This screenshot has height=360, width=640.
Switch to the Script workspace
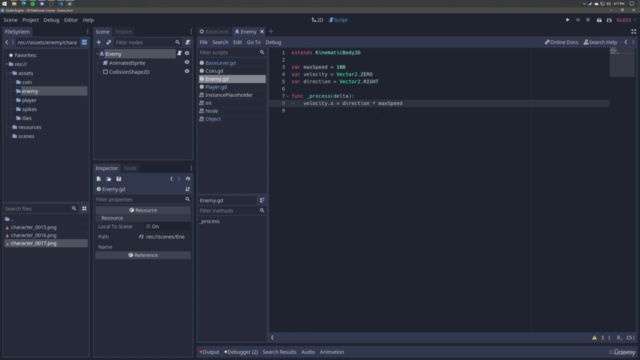(x=338, y=20)
